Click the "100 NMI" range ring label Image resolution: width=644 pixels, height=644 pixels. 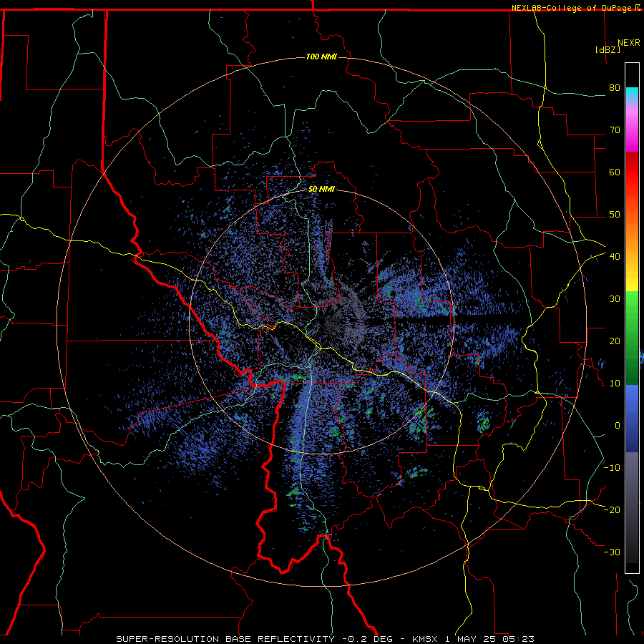coord(321,57)
